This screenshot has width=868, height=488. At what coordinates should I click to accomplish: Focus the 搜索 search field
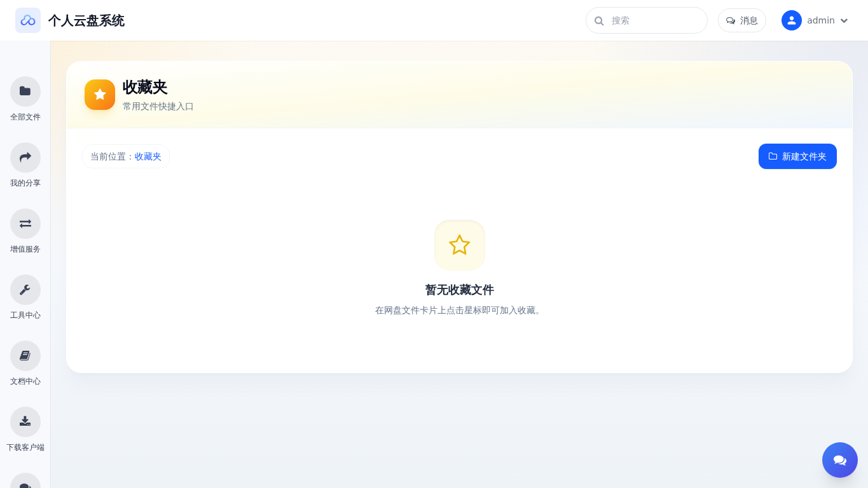coord(647,20)
